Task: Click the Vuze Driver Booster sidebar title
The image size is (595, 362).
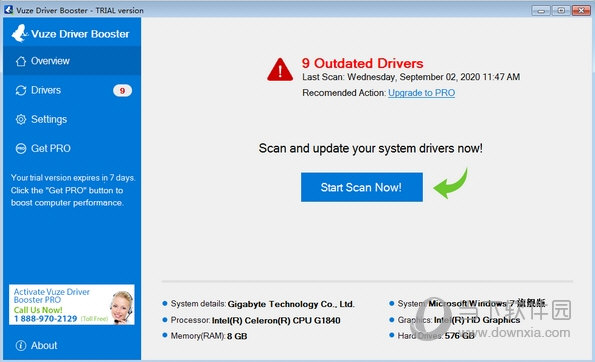Action: [x=80, y=34]
